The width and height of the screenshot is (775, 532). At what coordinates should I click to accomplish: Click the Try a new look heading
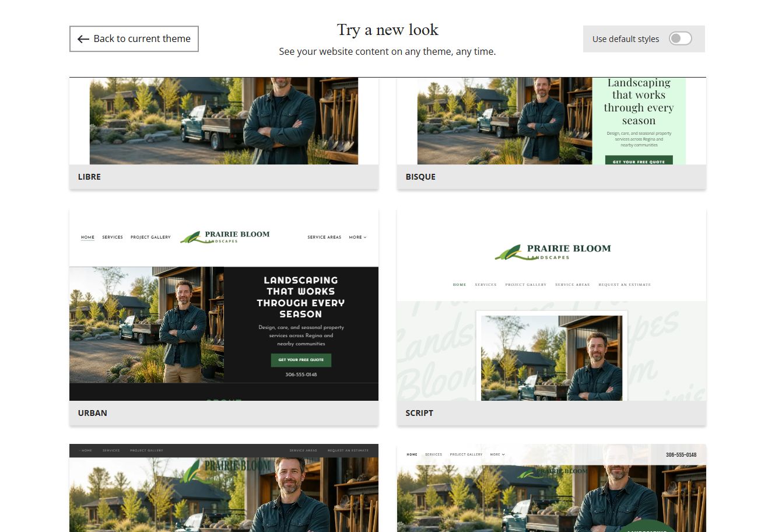click(x=387, y=30)
